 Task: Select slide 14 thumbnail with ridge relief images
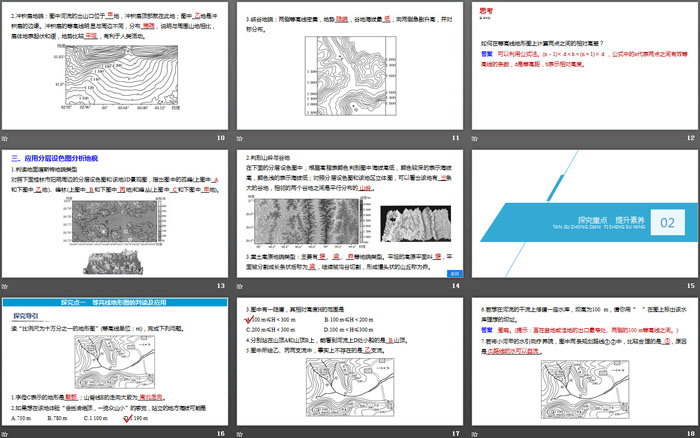350,213
